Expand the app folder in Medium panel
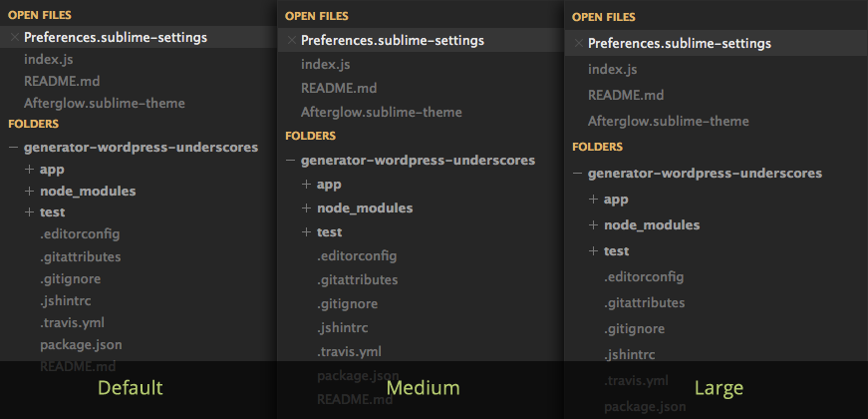Viewport: 868px width, 419px height. (306, 184)
